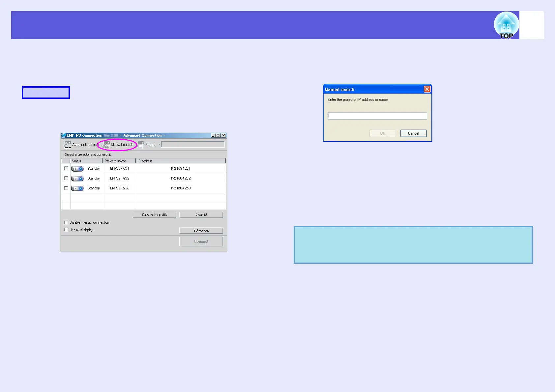Click IP address 192.168.4.253

pyautogui.click(x=180, y=188)
